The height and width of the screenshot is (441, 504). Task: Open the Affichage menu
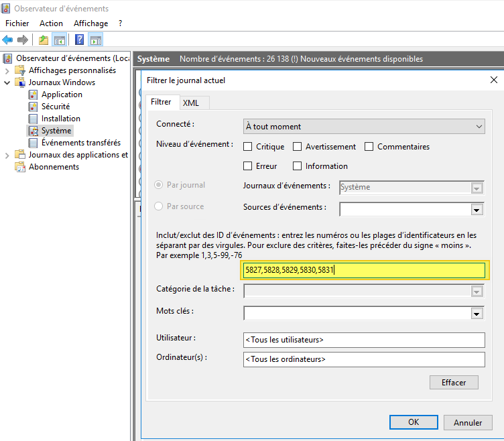[x=90, y=23]
